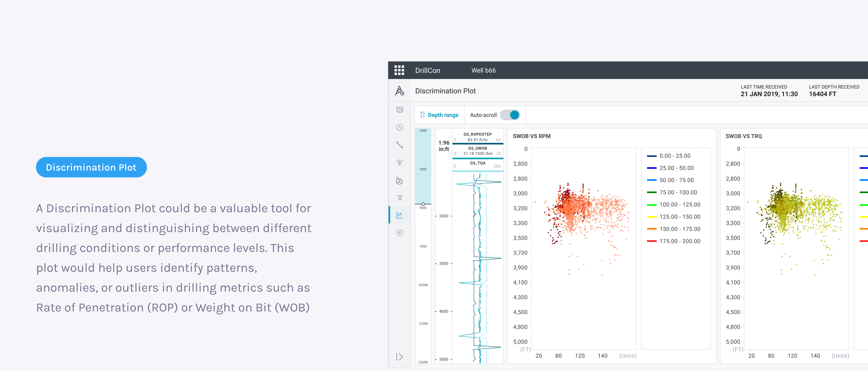Click the Depth range button
Screen dimensions: 868x371
(x=439, y=115)
